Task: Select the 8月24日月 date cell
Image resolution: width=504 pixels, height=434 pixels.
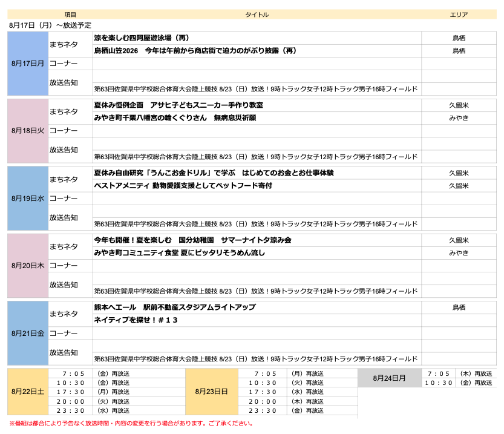Action: [389, 378]
